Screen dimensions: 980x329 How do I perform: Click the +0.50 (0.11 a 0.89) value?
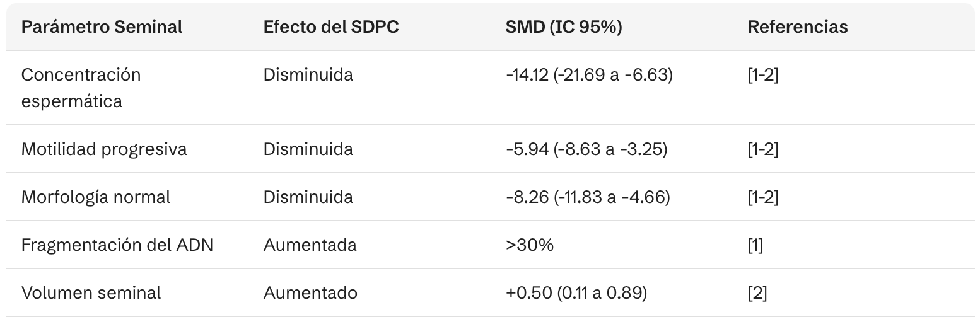[x=576, y=293]
